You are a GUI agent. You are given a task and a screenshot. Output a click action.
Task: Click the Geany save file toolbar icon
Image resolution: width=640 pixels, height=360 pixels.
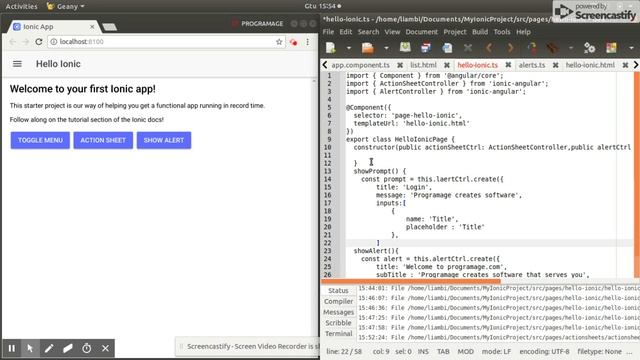(405, 47)
